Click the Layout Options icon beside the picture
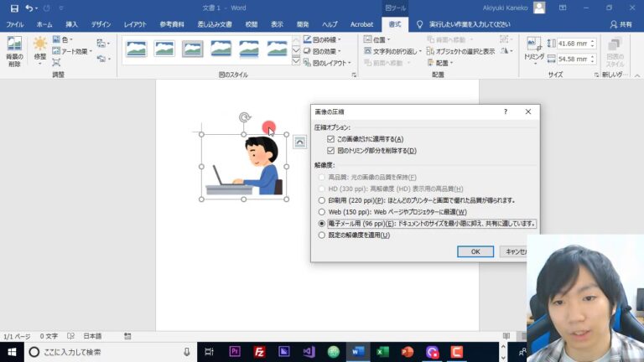 300,142
